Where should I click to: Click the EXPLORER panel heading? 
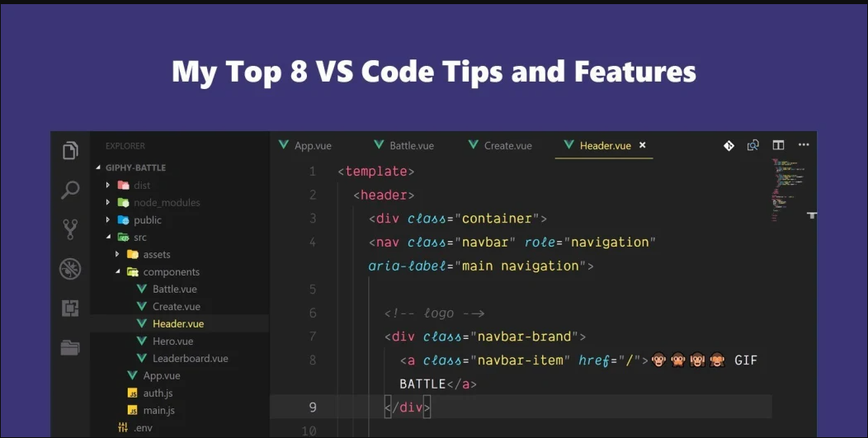(125, 146)
